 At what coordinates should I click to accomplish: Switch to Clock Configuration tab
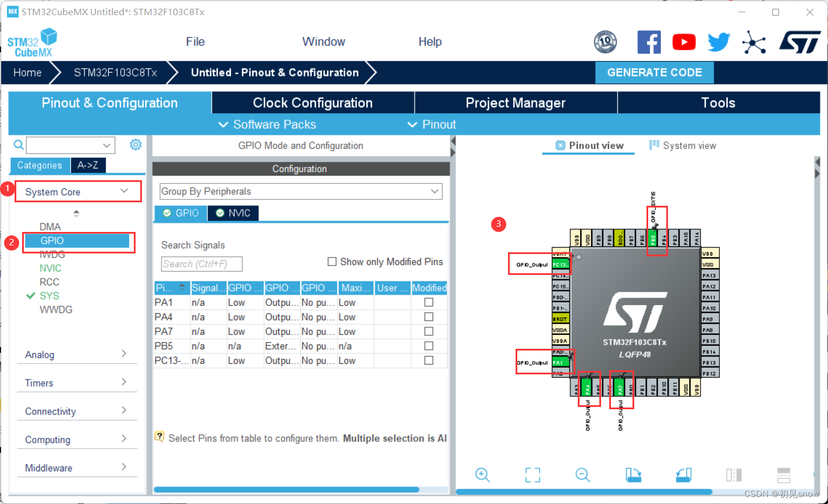312,103
